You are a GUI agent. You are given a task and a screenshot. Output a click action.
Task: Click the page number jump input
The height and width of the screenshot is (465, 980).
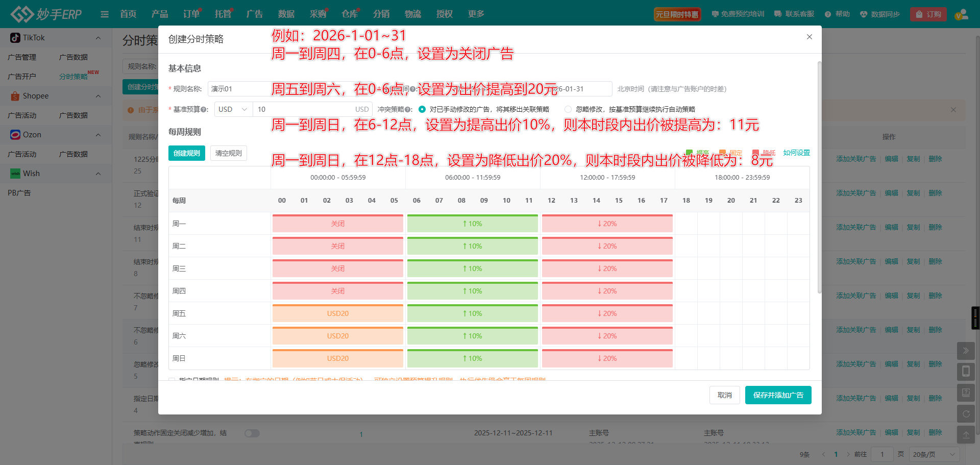[882, 454]
